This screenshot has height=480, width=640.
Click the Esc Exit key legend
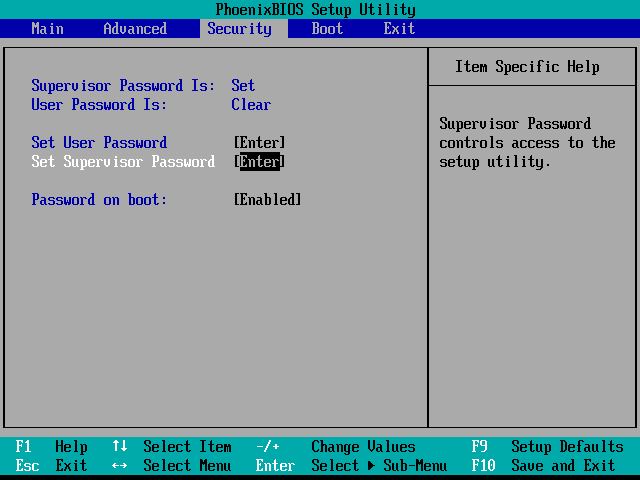tap(51, 466)
